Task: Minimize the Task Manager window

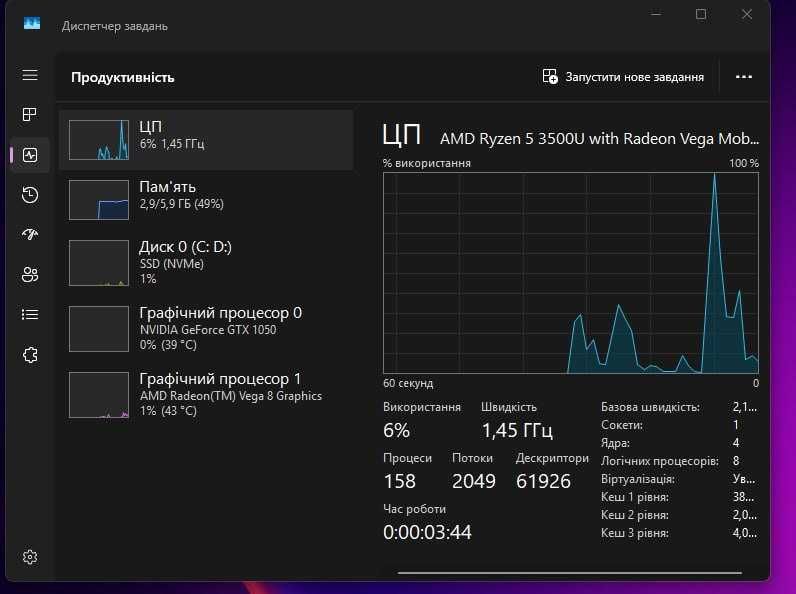Action: point(656,14)
